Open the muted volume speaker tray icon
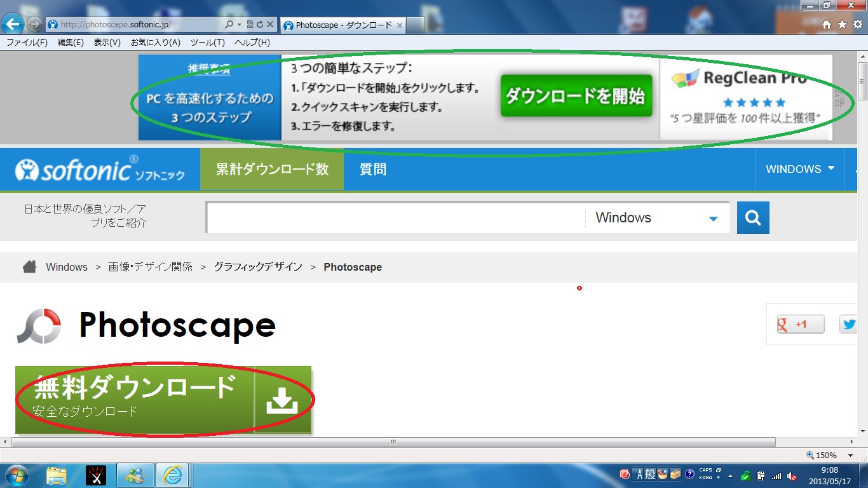This screenshot has width=868, height=488. pos(792,475)
